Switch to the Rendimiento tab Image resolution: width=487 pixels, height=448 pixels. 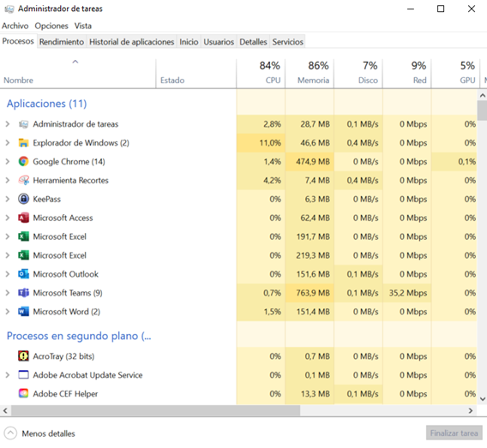[62, 42]
